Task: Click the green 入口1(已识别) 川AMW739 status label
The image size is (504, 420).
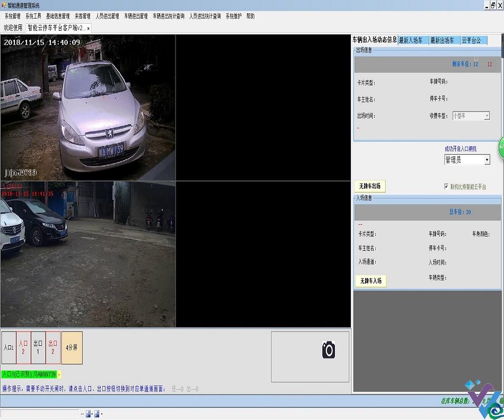Action: pos(30,374)
